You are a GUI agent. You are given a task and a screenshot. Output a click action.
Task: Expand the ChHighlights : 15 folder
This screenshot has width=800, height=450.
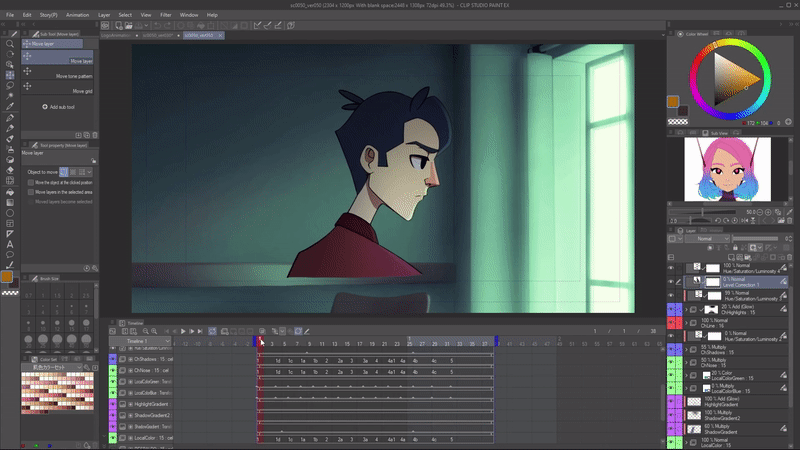[x=686, y=309]
